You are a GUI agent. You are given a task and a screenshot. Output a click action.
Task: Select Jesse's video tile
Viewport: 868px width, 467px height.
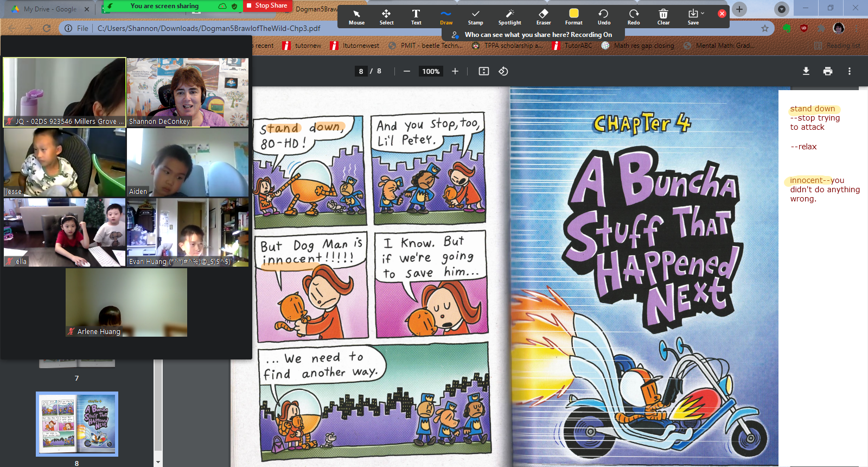(x=65, y=162)
